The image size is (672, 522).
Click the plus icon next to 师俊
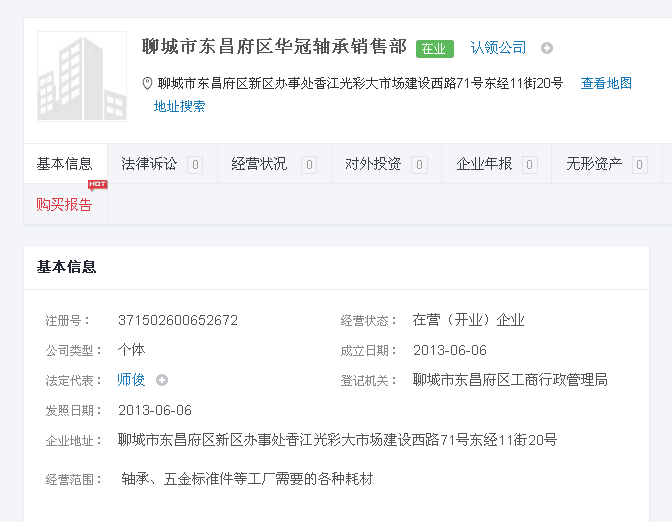click(x=162, y=380)
